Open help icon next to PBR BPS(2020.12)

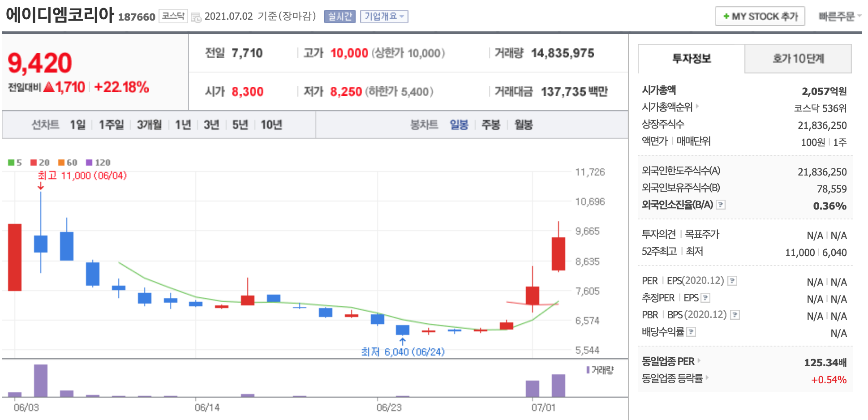[735, 315]
